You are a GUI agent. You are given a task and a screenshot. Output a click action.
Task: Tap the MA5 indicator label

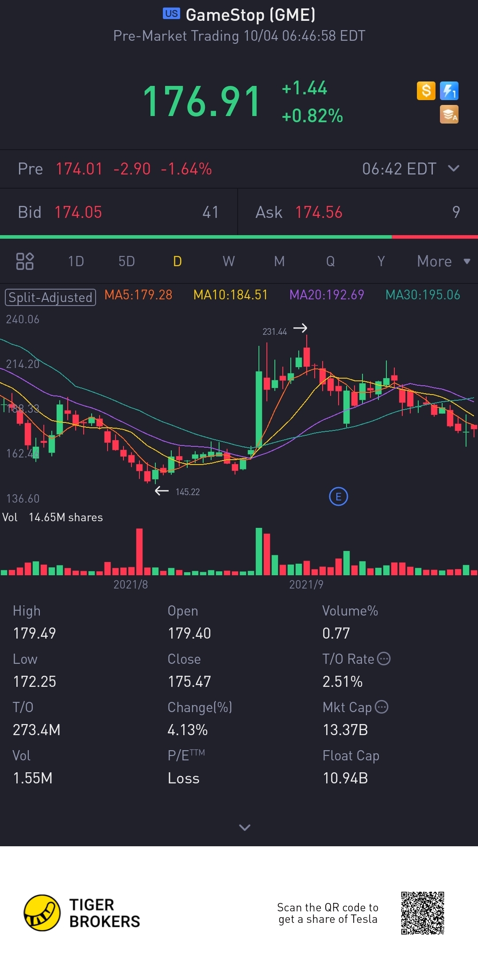139,295
